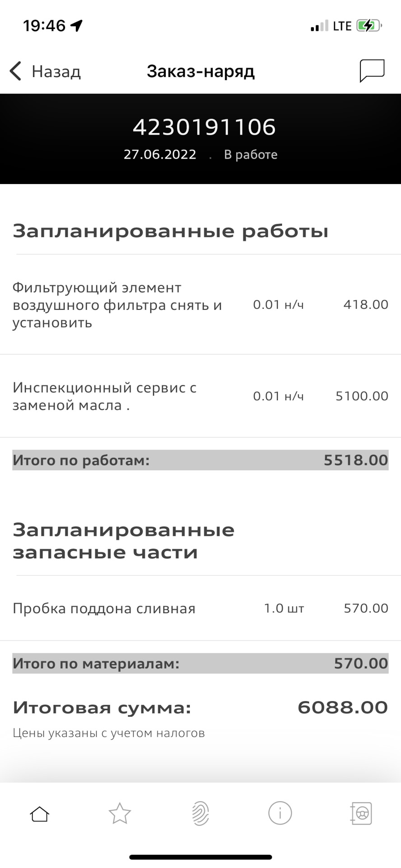Open the favorites star tab
Viewport: 401px width, 868px height.
(120, 814)
